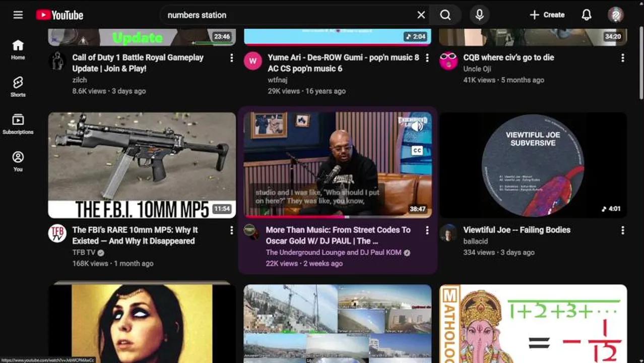The height and width of the screenshot is (363, 644).
Task: Visit the zilch channel name
Action: click(x=80, y=80)
